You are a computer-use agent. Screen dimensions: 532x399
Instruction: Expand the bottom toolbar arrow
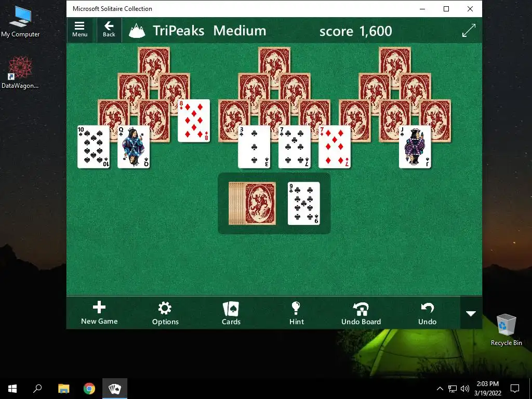(471, 313)
